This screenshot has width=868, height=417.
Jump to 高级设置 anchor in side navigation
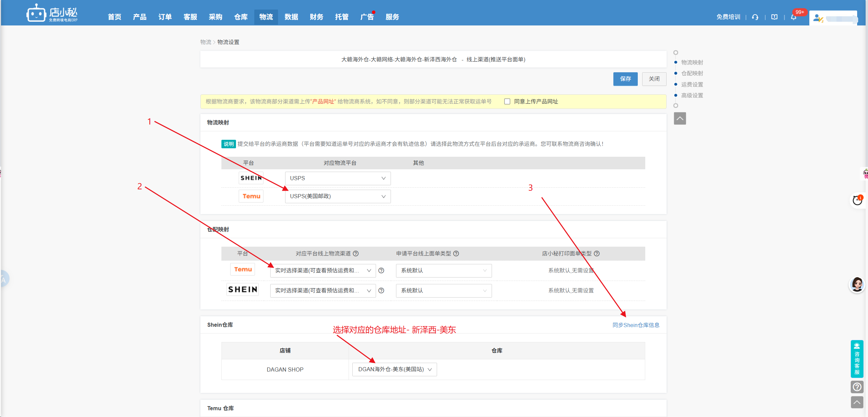(692, 95)
